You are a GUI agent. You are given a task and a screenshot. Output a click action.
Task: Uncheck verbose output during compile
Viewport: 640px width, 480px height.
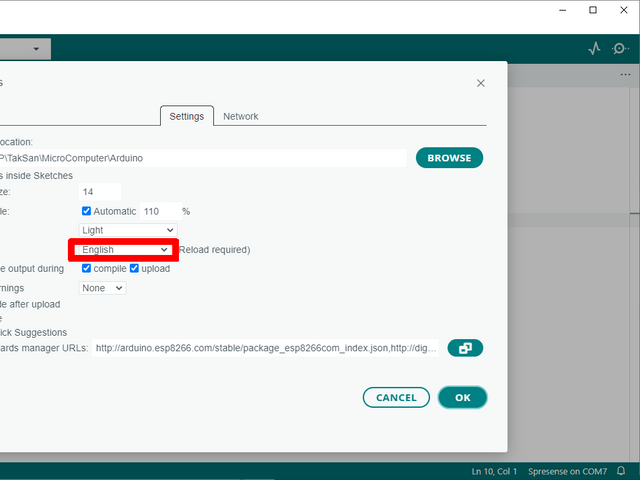pyautogui.click(x=87, y=268)
